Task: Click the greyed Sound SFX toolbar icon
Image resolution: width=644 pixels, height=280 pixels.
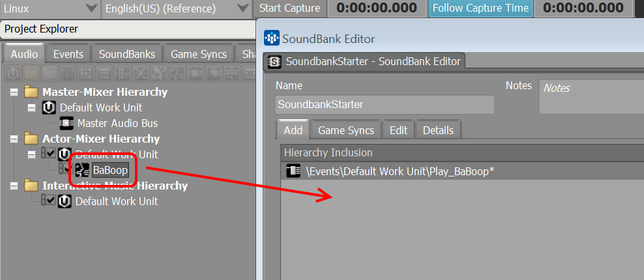Action: [159, 74]
